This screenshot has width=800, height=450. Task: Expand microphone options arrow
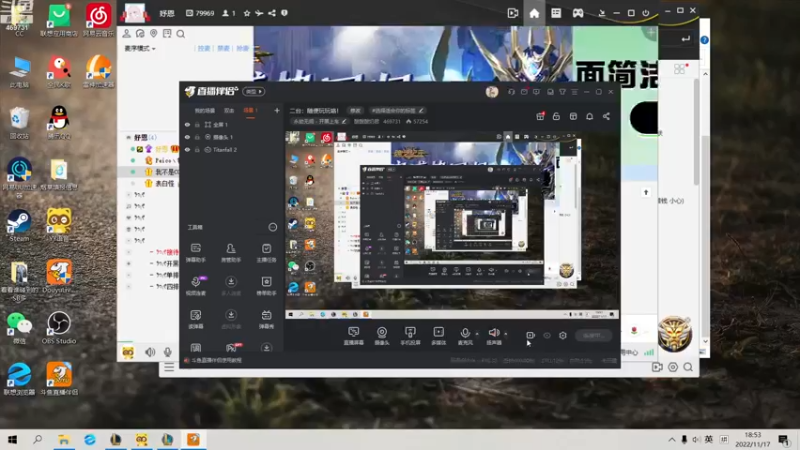coord(477,334)
